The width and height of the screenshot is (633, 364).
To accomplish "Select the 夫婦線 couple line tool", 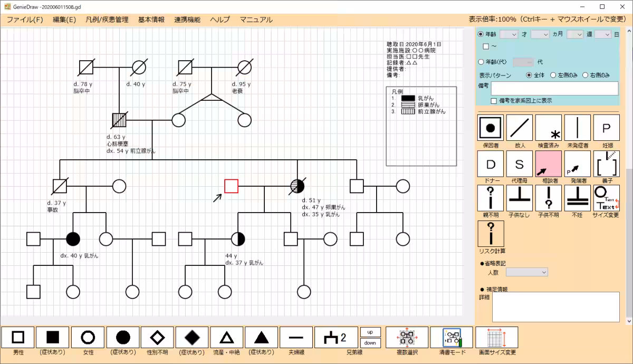I will point(296,337).
